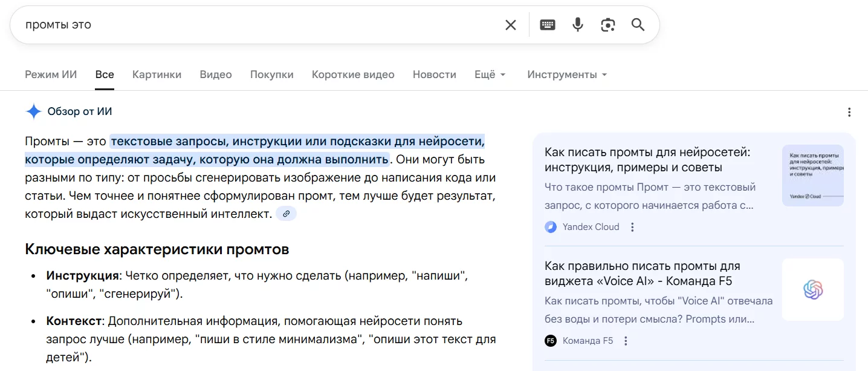868x371 pixels.
Task: Run the search with the magnifier icon
Action: pyautogui.click(x=638, y=24)
